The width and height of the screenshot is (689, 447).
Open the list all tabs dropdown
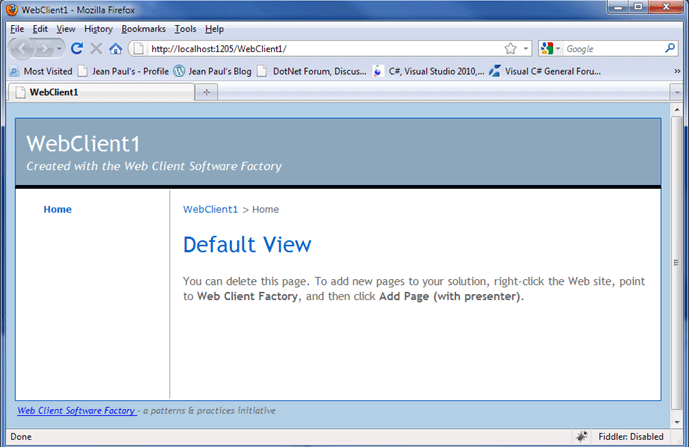pyautogui.click(x=677, y=92)
